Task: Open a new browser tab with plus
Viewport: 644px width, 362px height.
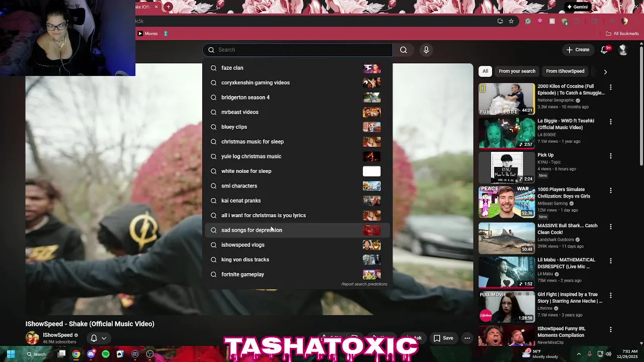Action: (168, 7)
